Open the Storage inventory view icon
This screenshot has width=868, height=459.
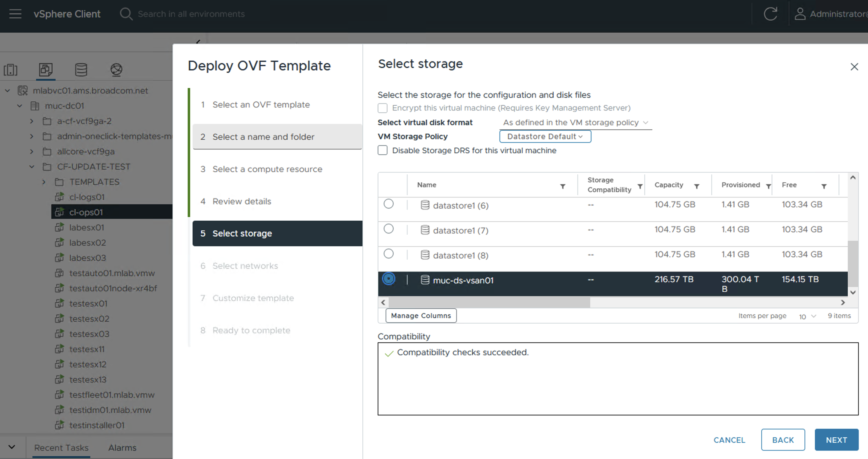81,70
